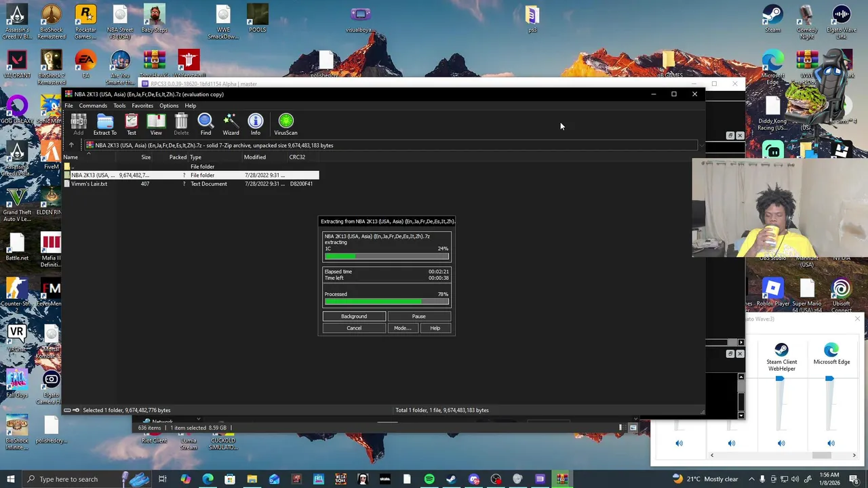868x488 pixels.
Task: Select the VALORANT desktop icon
Action: [17, 64]
